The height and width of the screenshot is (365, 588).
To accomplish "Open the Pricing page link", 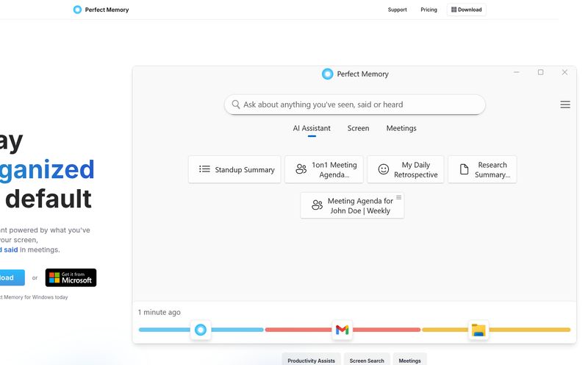I will click(x=429, y=10).
